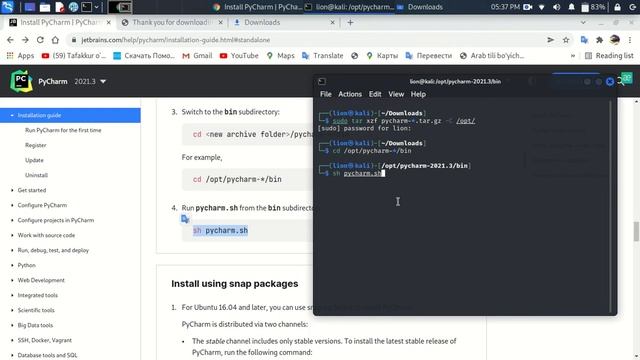Show more bookmarks with chevron

(573, 56)
